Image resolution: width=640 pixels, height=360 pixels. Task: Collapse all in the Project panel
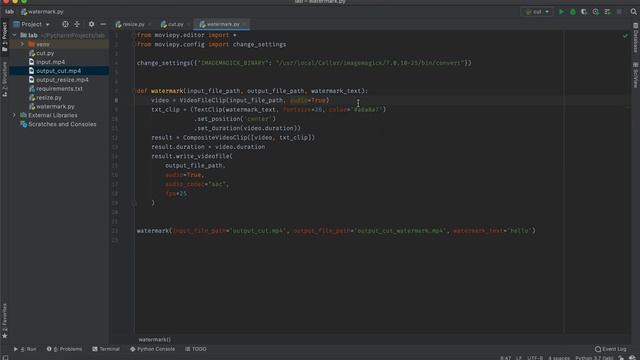coord(77,24)
